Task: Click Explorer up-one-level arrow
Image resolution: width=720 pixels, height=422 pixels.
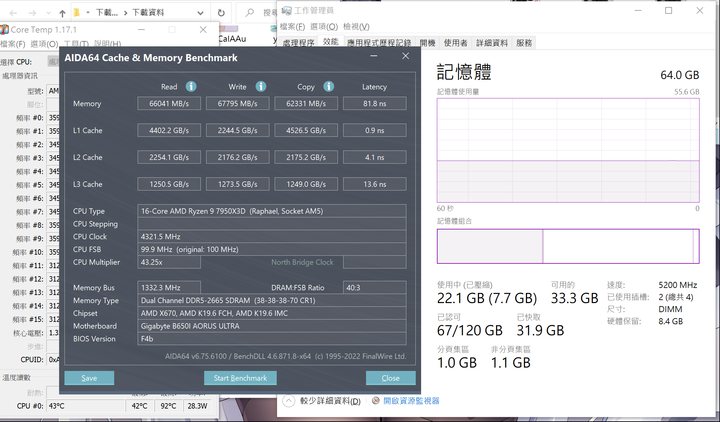Action: pos(62,13)
